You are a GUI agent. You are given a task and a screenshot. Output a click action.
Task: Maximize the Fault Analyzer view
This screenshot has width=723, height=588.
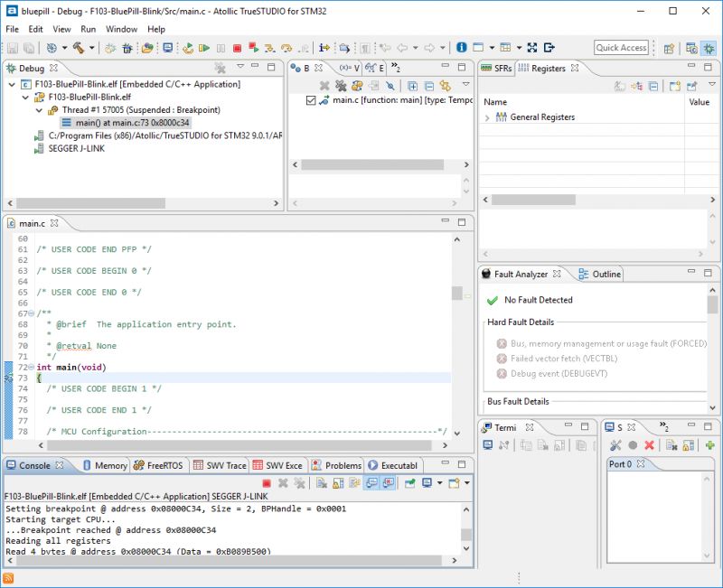[x=708, y=273]
